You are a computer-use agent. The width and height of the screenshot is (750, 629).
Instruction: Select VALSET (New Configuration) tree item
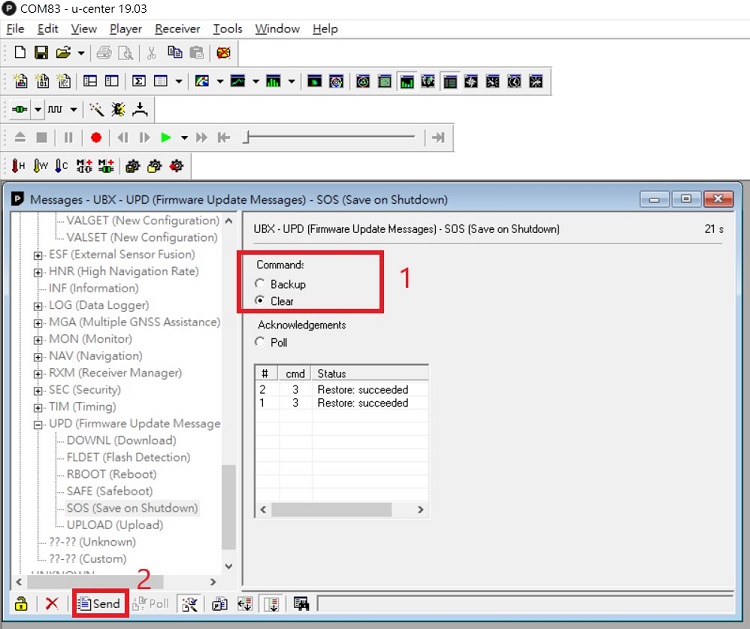click(x=142, y=237)
